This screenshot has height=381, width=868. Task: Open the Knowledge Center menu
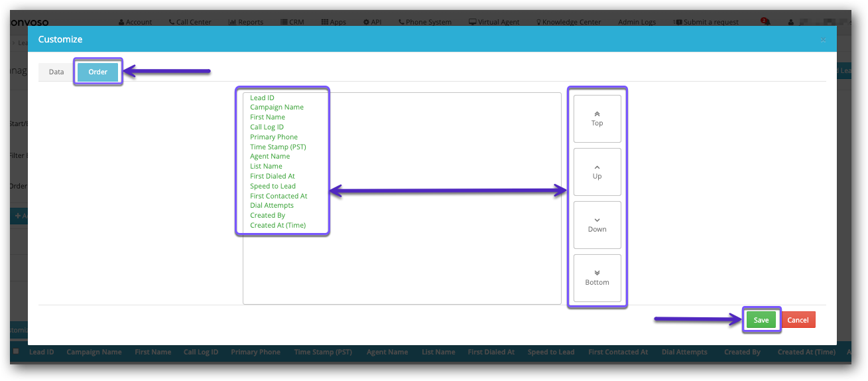pyautogui.click(x=568, y=22)
